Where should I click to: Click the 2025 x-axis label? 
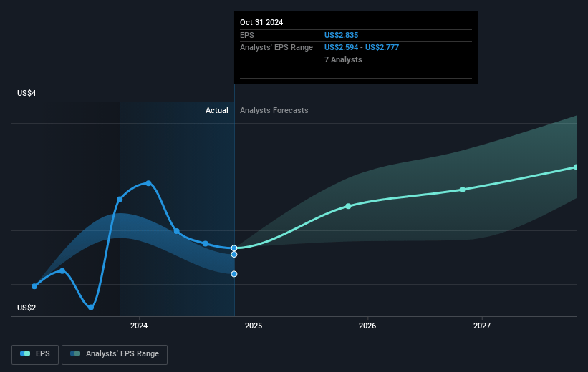click(254, 325)
